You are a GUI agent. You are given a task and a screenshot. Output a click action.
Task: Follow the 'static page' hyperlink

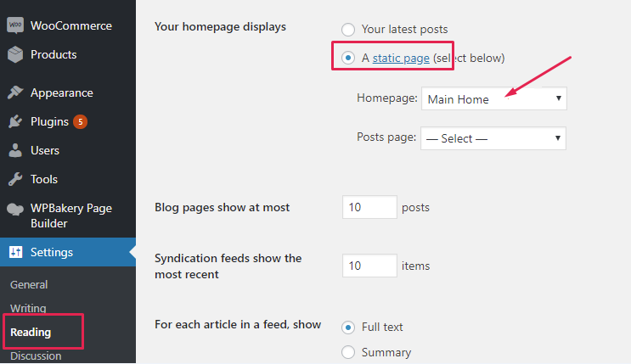point(401,58)
